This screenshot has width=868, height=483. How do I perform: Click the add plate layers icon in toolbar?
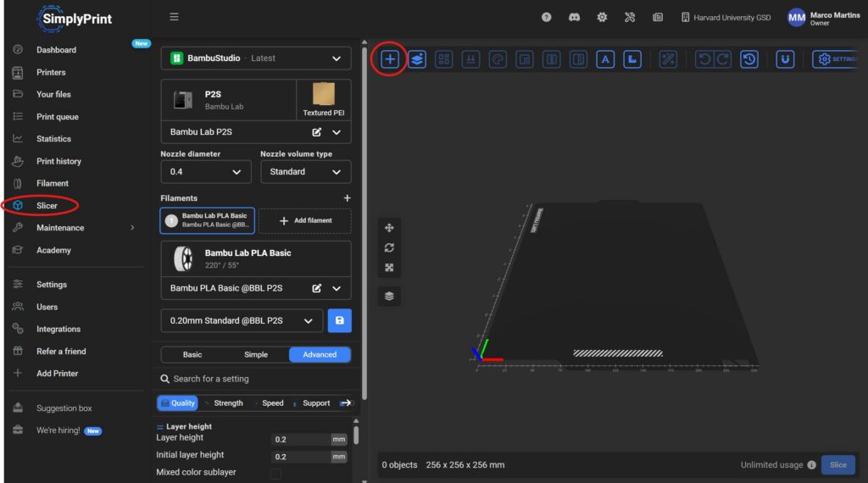pyautogui.click(x=417, y=59)
